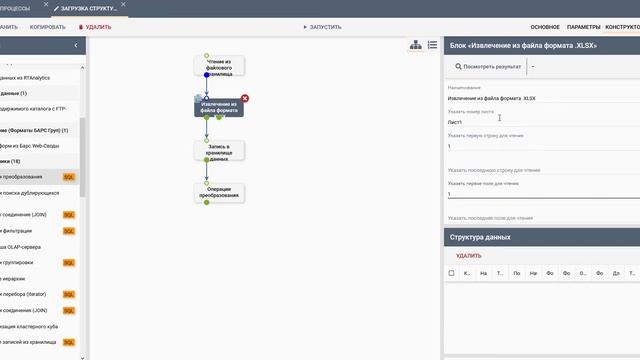Delete the XLSX extraction block via red X
The image size is (640, 360).
tap(244, 98)
